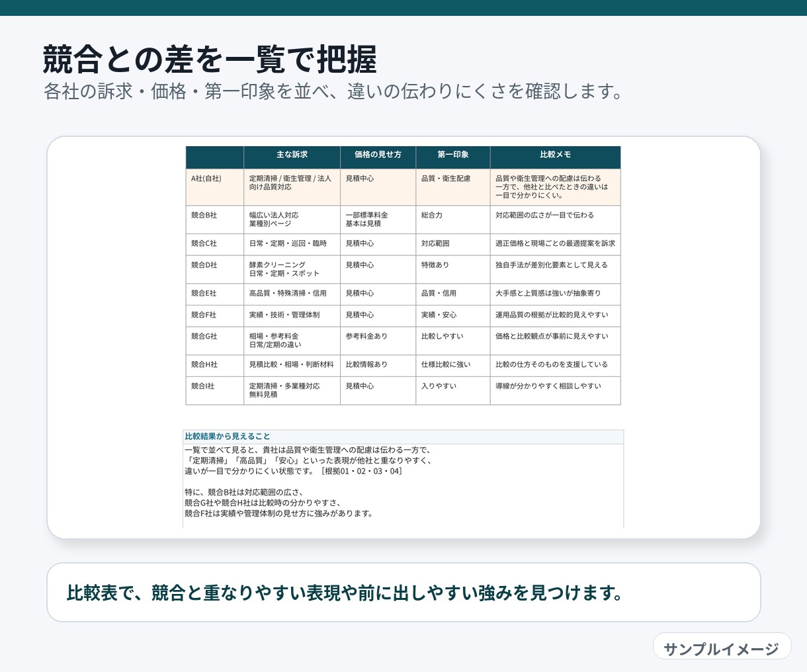This screenshot has height=672, width=807.
Task: Click the 高品質・特殊清掃・信用 cell
Action: [x=292, y=294]
